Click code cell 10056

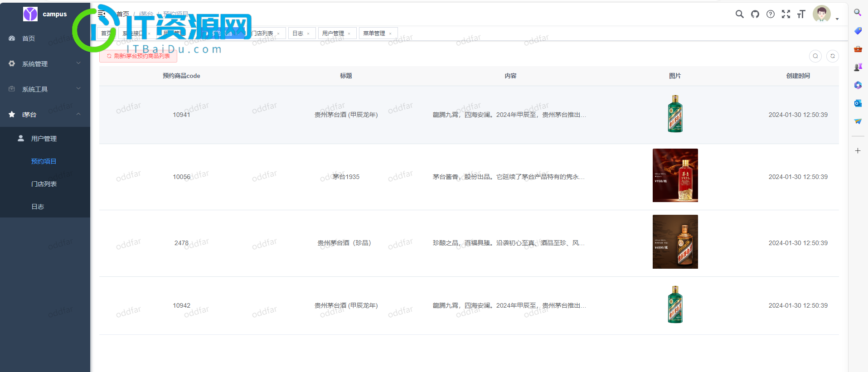181,177
